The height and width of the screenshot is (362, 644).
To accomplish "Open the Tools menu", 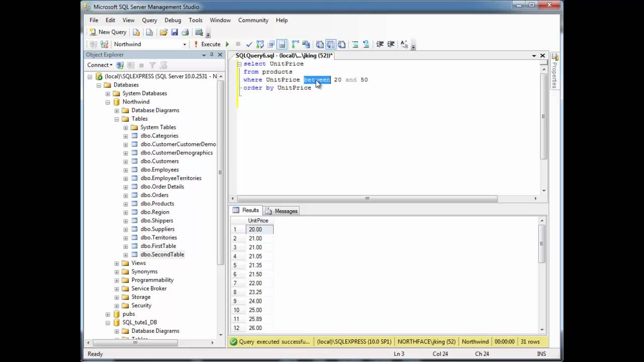I will 196,20.
